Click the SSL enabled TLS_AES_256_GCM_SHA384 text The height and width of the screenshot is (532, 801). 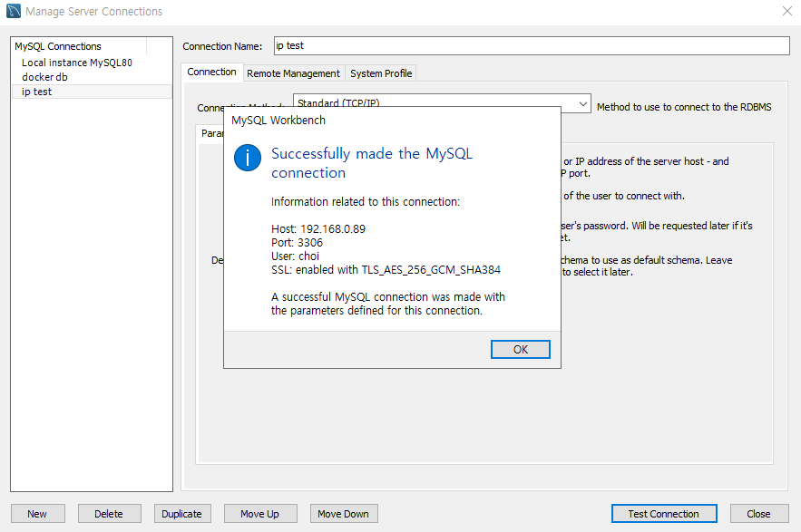(x=386, y=270)
